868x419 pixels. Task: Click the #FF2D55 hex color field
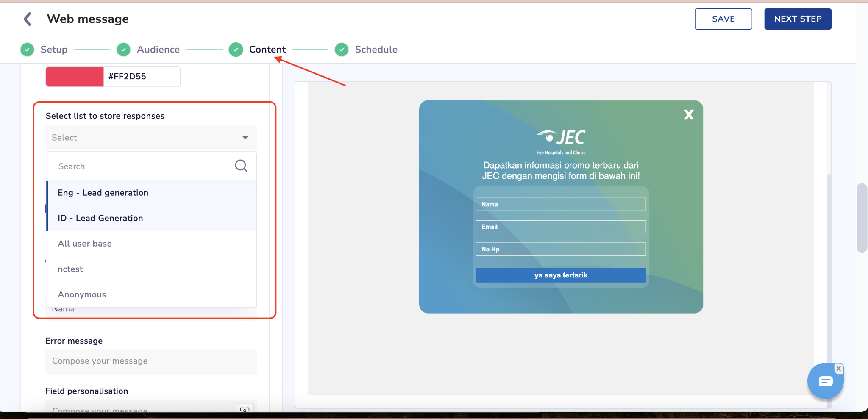click(x=142, y=77)
